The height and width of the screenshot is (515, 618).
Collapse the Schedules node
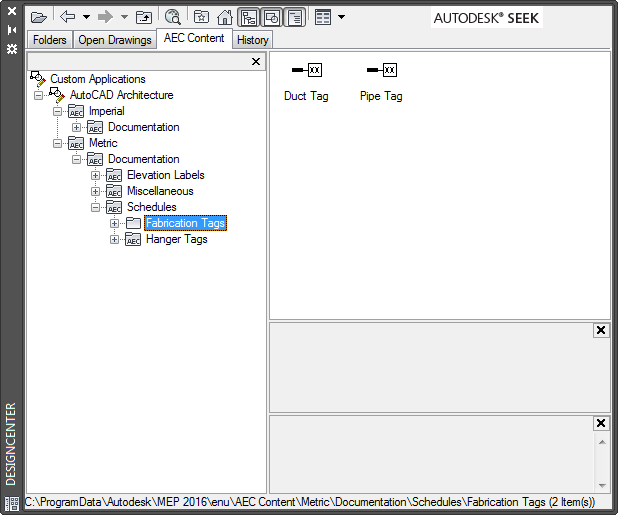coord(95,207)
